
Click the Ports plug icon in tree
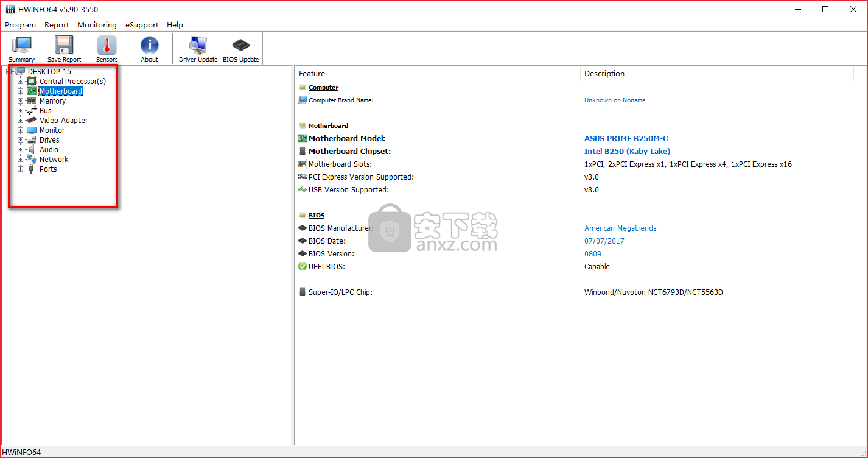[32, 169]
